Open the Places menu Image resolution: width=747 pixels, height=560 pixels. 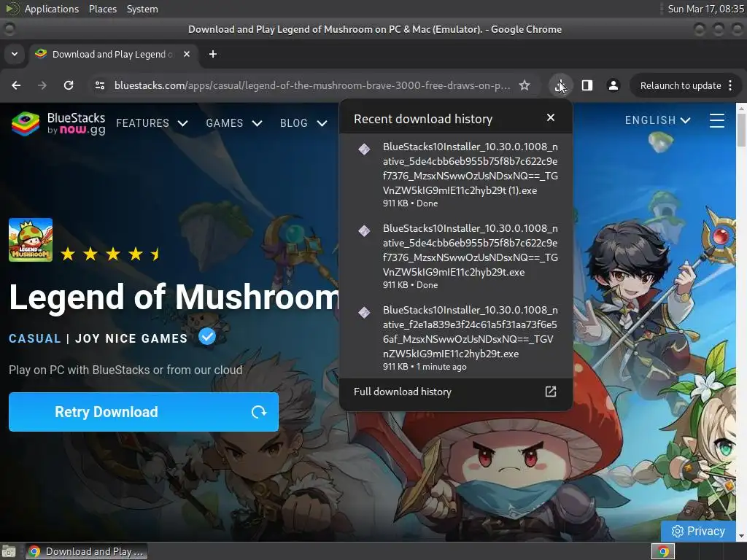click(x=102, y=9)
